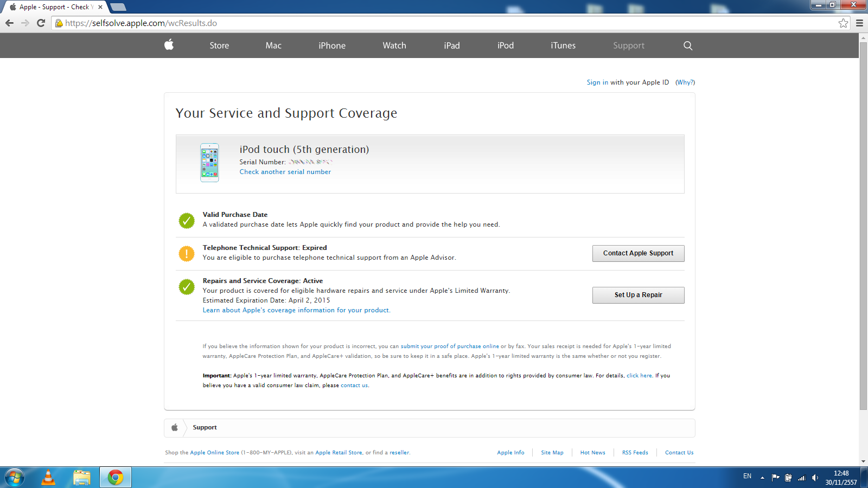This screenshot has height=488, width=868.
Task: Go to the Mac section
Action: tap(273, 46)
